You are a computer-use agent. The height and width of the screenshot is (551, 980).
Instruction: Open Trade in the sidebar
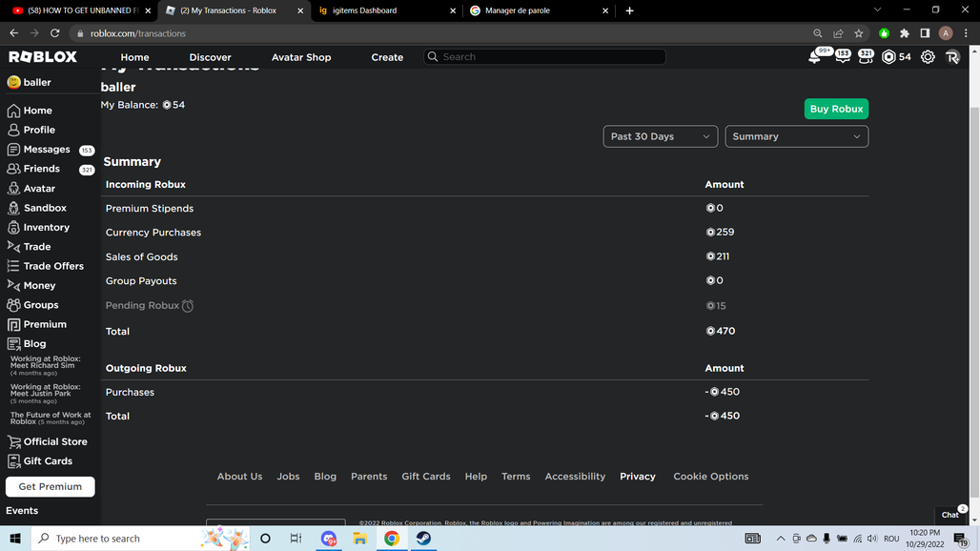tap(37, 247)
